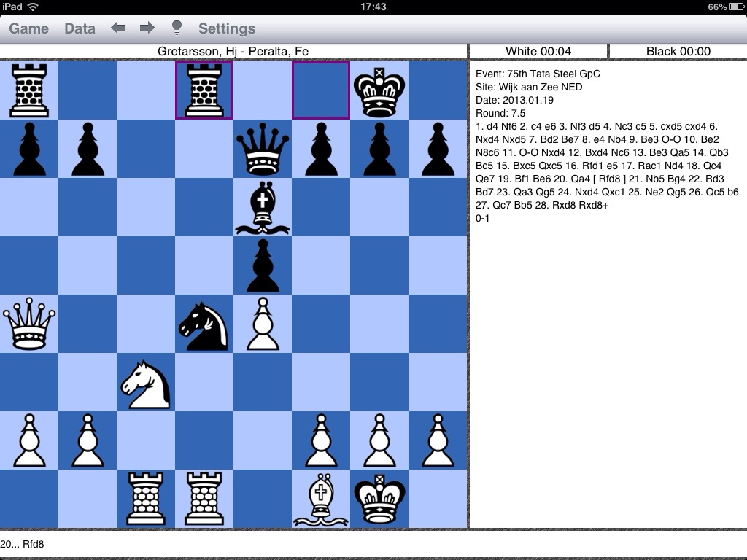Select the white knight on c3
Image resolution: width=747 pixels, height=560 pixels.
(146, 382)
